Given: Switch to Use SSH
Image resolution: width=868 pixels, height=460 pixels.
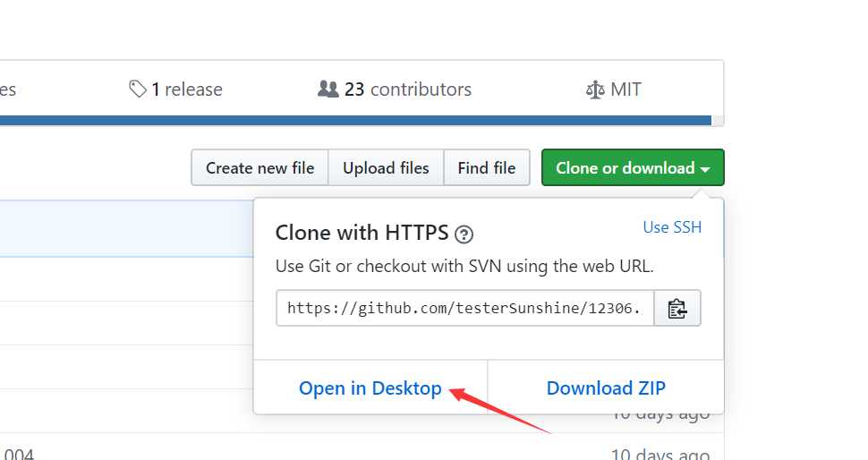Looking at the screenshot, I should pyautogui.click(x=672, y=227).
